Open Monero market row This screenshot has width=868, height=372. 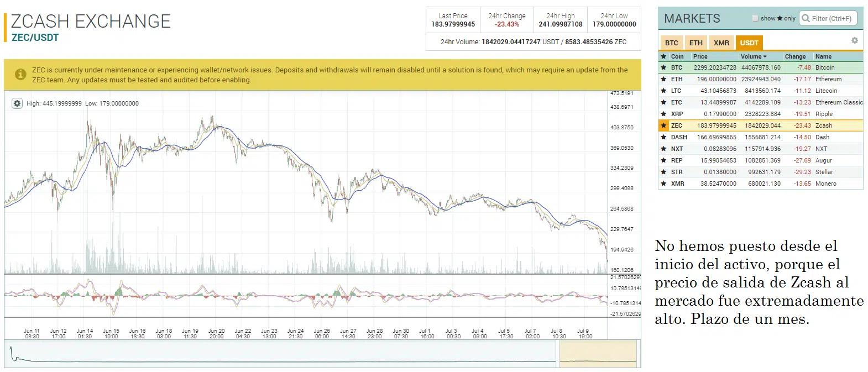[761, 184]
